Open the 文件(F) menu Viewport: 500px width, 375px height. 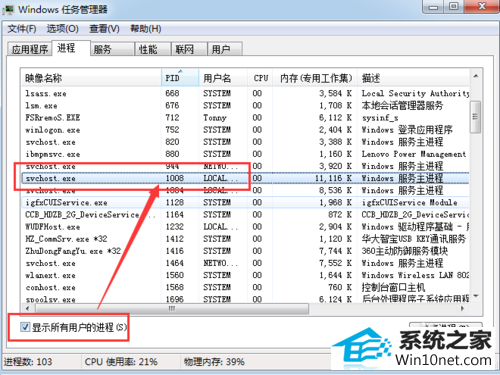tap(22, 29)
